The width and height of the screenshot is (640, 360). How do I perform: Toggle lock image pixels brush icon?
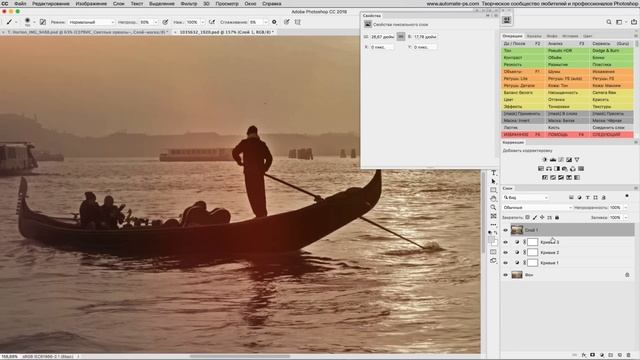535,218
